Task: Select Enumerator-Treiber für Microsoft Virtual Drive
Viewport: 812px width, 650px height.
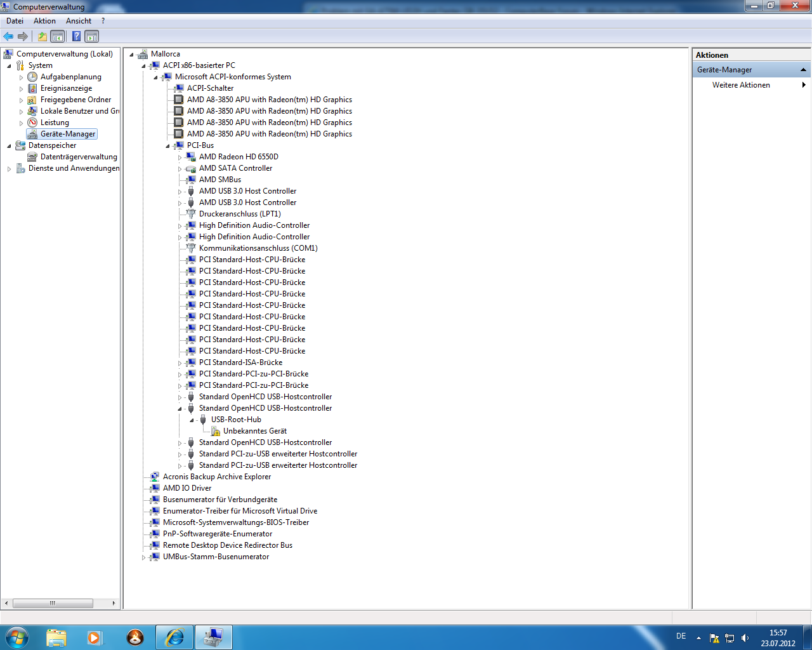Action: (240, 511)
